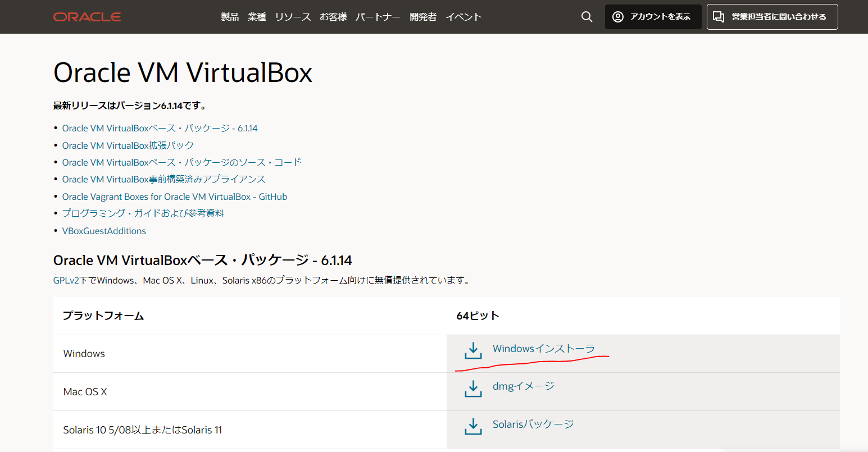The image size is (868, 452).
Task: Click the ベース・パッケージ - 6.1.14 section heading
Action: (x=203, y=261)
